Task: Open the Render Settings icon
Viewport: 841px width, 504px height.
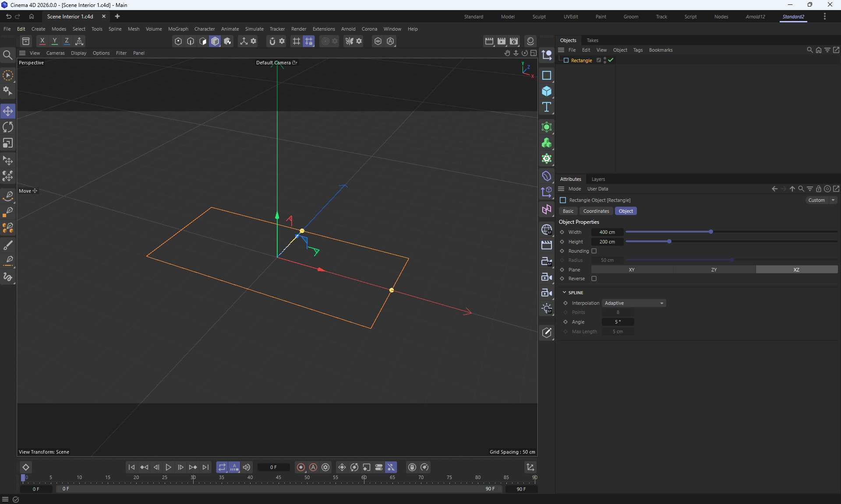Action: point(514,41)
